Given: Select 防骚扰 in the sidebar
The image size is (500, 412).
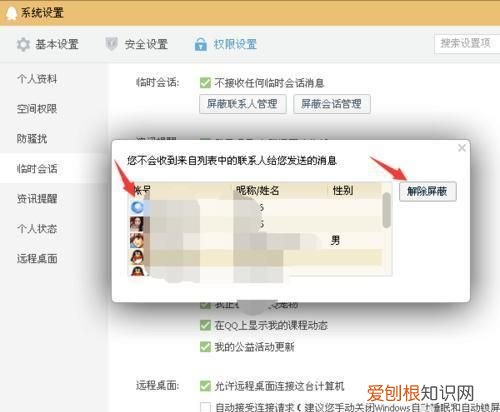Looking at the screenshot, I should tap(32, 139).
